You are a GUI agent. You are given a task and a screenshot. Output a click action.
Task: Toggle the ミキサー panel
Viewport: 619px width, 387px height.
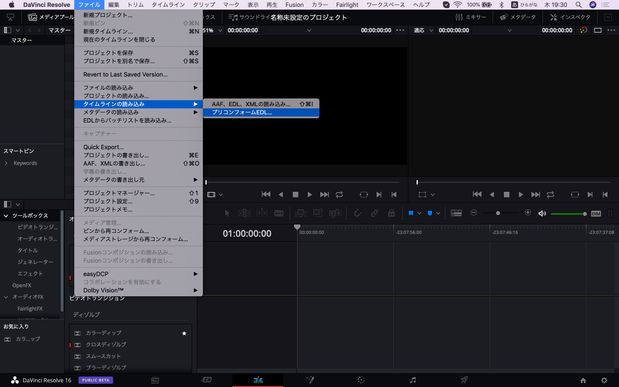[x=471, y=17]
